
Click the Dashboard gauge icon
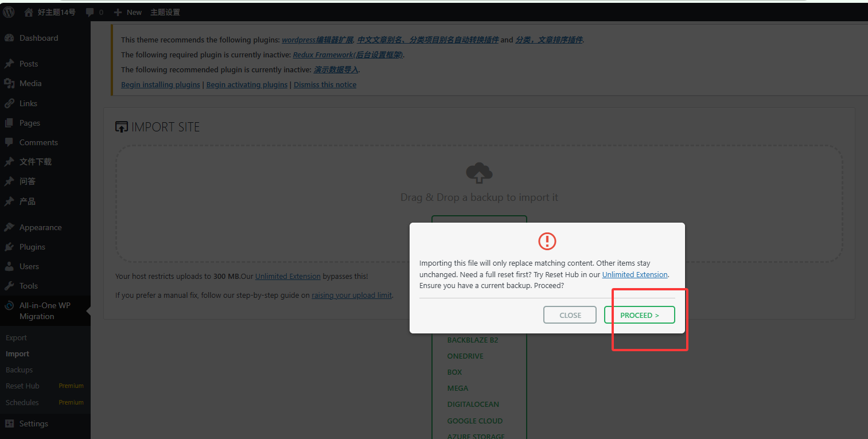[9, 38]
